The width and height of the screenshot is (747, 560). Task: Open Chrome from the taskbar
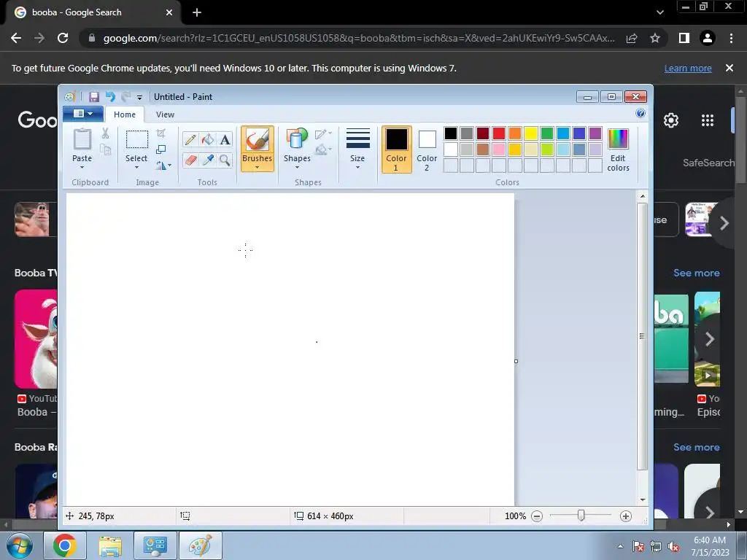[x=65, y=545]
